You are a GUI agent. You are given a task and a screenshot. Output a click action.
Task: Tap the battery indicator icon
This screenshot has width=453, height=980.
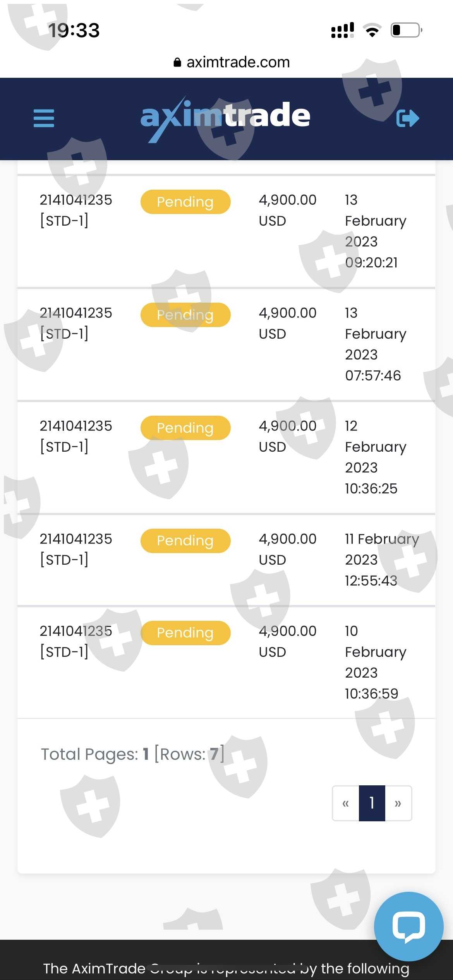406,30
